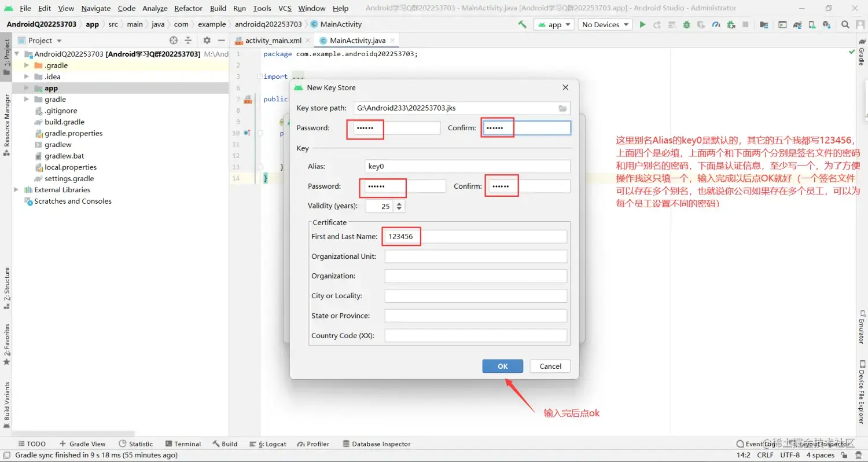Open the Navigate menu
Viewport: 868px width, 462px height.
[x=95, y=8]
